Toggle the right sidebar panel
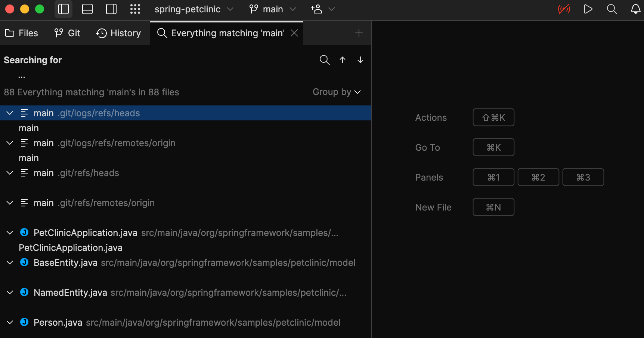This screenshot has width=644, height=338. [x=111, y=9]
